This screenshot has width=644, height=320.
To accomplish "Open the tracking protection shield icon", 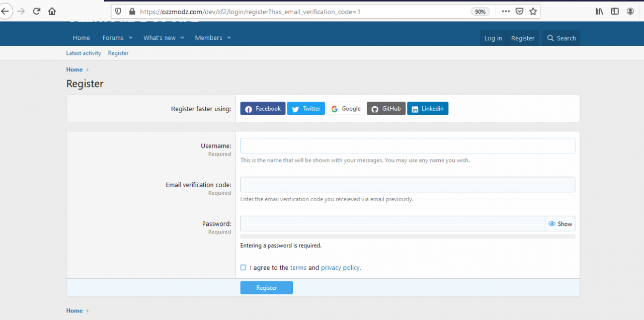I will (118, 11).
